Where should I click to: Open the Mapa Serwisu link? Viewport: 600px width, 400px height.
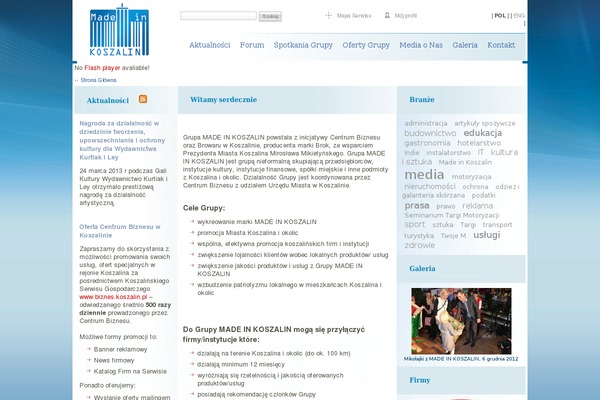354,16
